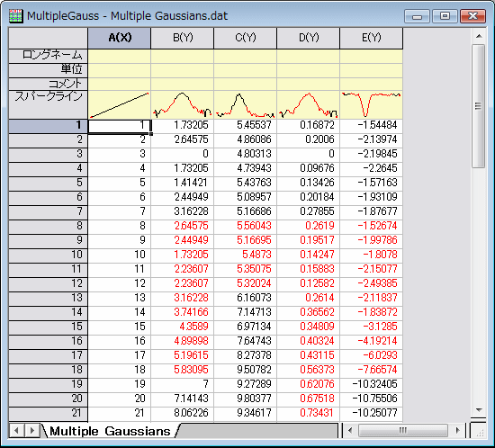
Task: Select column D(Y) header
Action: tap(309, 38)
